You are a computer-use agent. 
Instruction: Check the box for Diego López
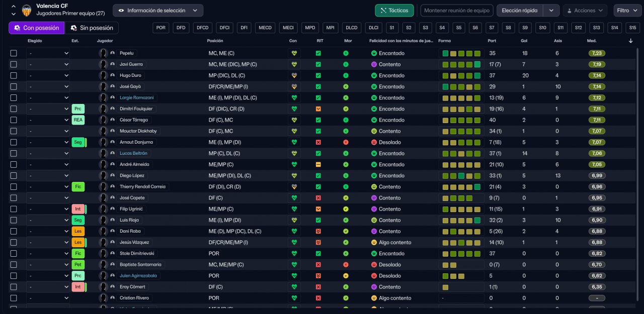14,175
